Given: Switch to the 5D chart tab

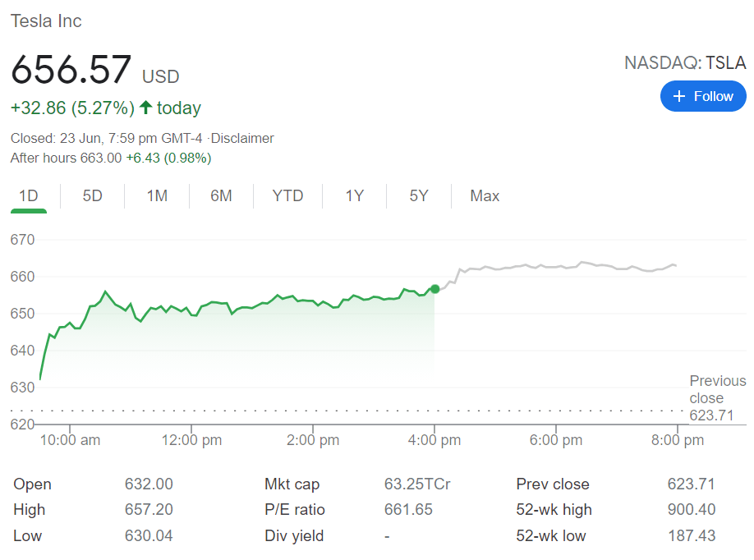Looking at the screenshot, I should (93, 196).
